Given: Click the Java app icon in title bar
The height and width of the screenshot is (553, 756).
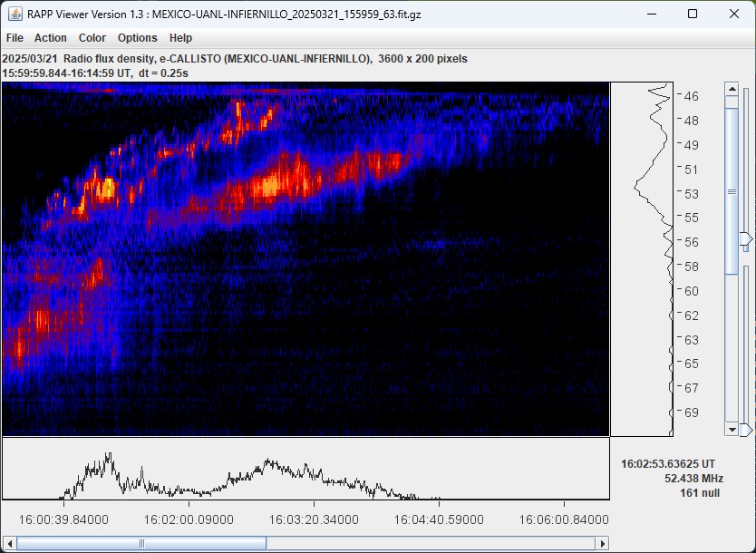Looking at the screenshot, I should 15,15.
